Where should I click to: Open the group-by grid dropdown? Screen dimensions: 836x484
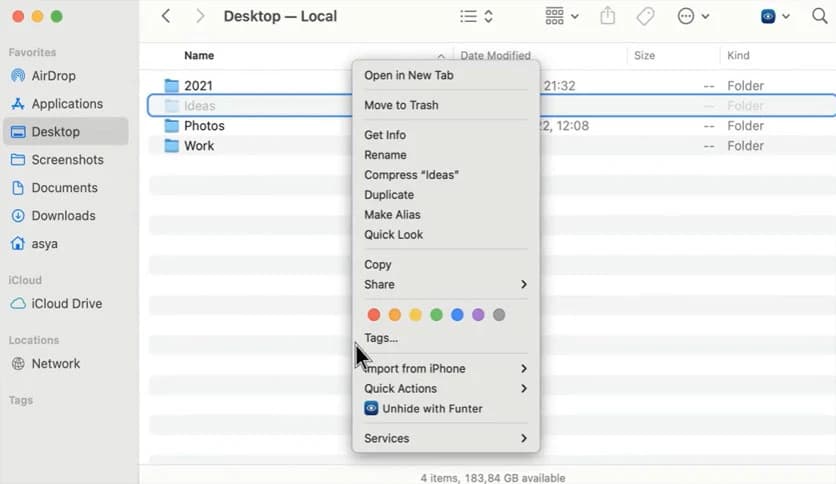point(562,16)
